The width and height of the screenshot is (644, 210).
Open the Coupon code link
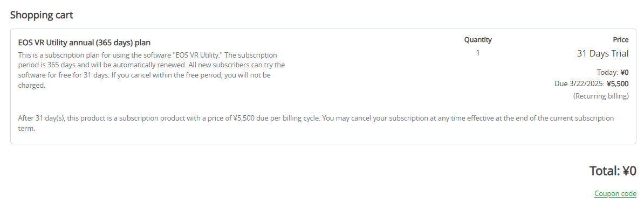click(x=615, y=193)
